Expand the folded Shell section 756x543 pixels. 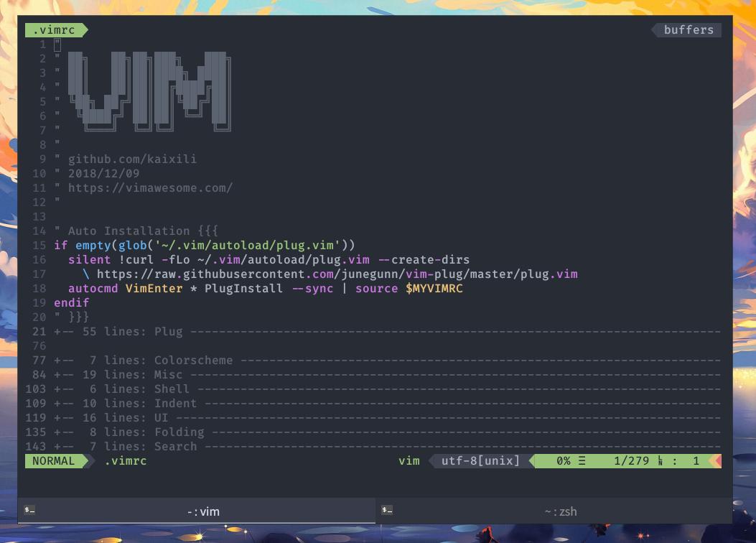click(387, 389)
